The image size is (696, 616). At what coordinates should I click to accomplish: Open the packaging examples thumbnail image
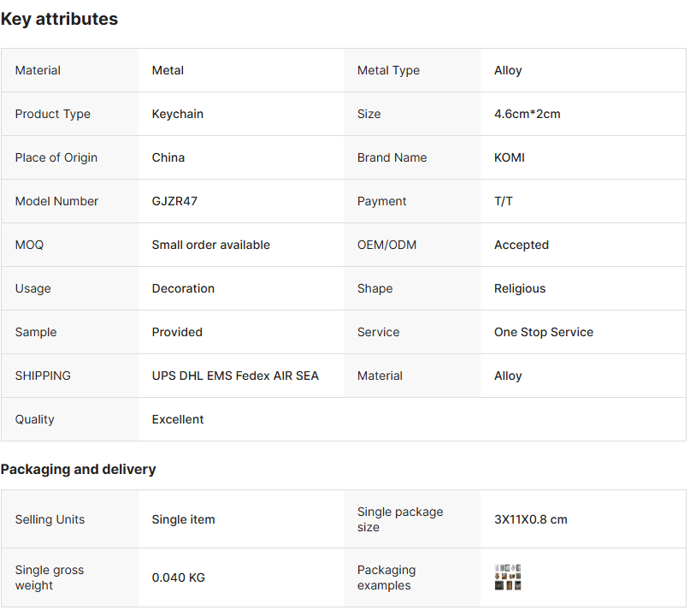pyautogui.click(x=508, y=577)
